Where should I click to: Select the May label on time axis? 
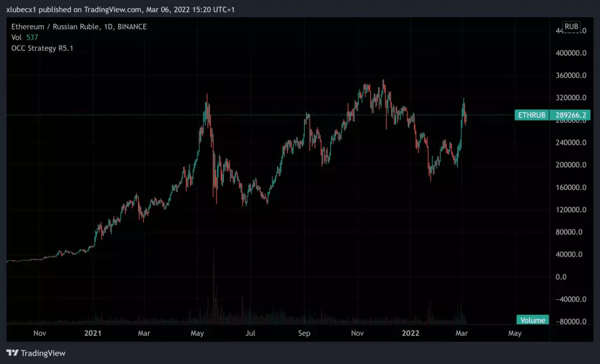(x=515, y=333)
